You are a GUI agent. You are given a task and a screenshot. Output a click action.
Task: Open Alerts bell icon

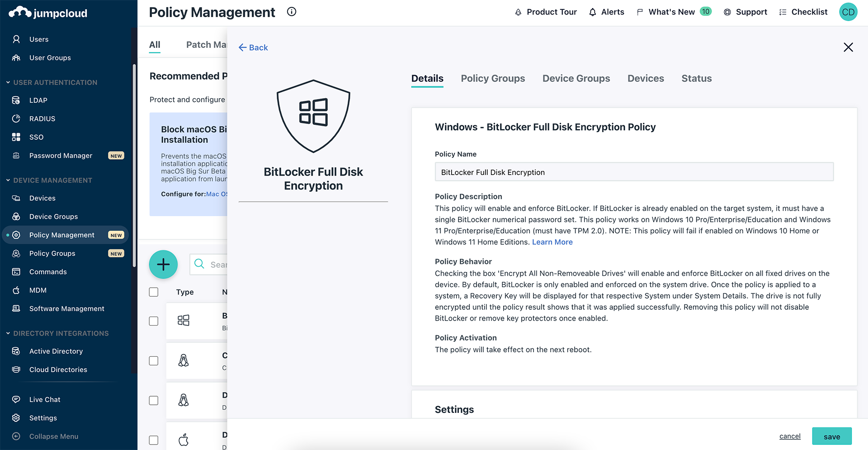coord(593,12)
